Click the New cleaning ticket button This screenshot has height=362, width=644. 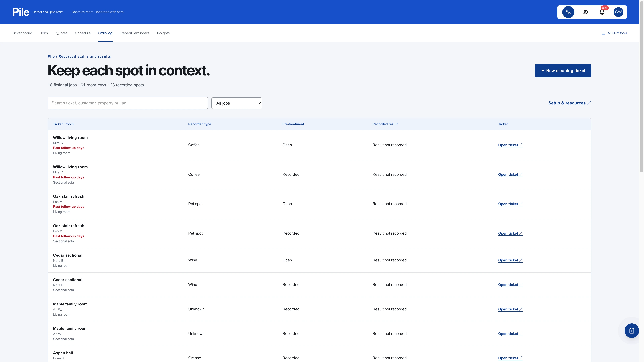pos(563,71)
